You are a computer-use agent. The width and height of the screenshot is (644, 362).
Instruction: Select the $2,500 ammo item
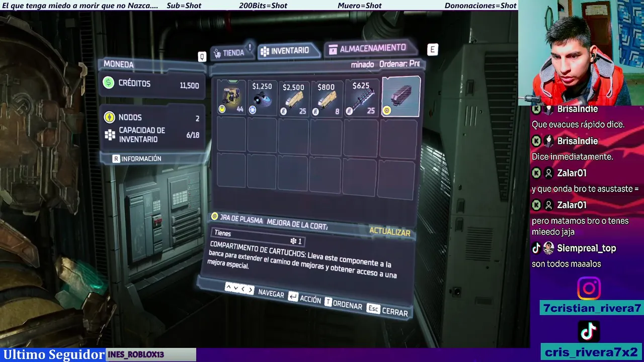(x=293, y=99)
